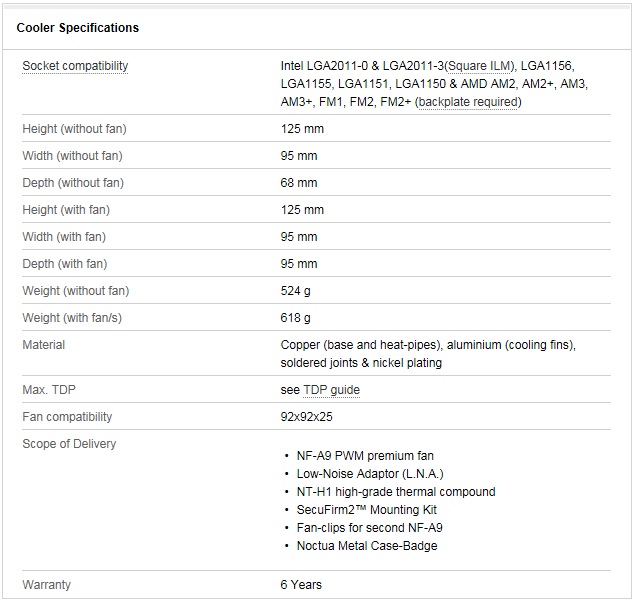Select the Width (without fan) label
The width and height of the screenshot is (637, 603).
coord(72,156)
